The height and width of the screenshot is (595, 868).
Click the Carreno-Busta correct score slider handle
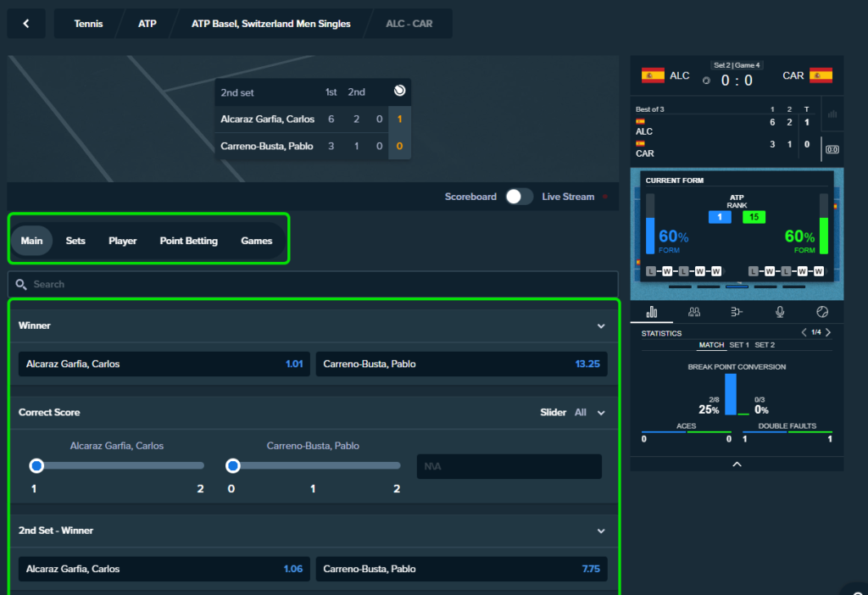coord(233,465)
